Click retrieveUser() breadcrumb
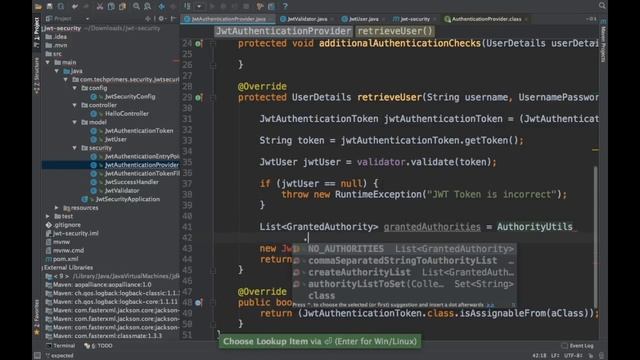Image resolution: width=640 pixels, height=360 pixels. pos(395,31)
